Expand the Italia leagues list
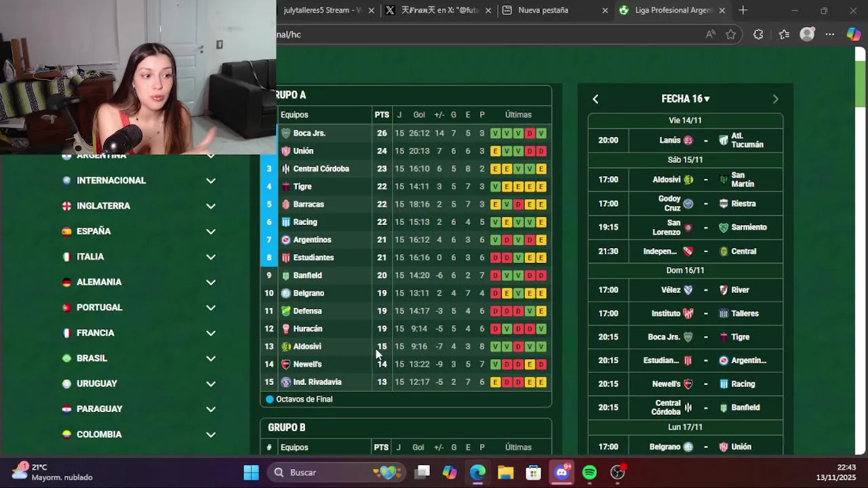Image resolution: width=868 pixels, height=488 pixels. tap(211, 257)
